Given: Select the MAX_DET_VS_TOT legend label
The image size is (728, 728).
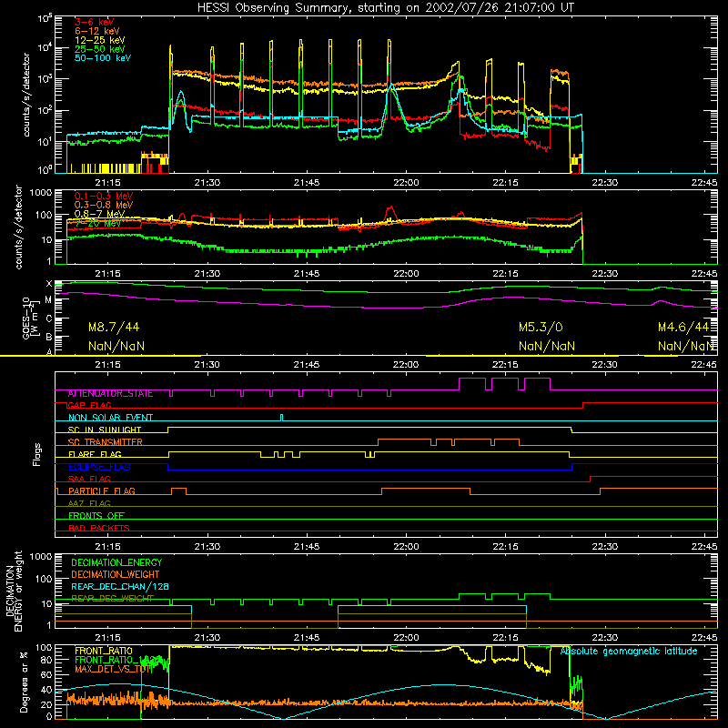Looking at the screenshot, I should [x=114, y=669].
